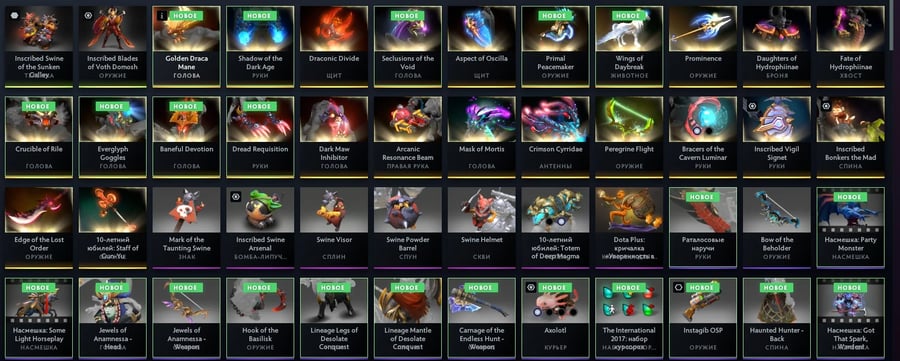
Task: Open the Насмешка: Party Monster taunt
Action: 851,227
